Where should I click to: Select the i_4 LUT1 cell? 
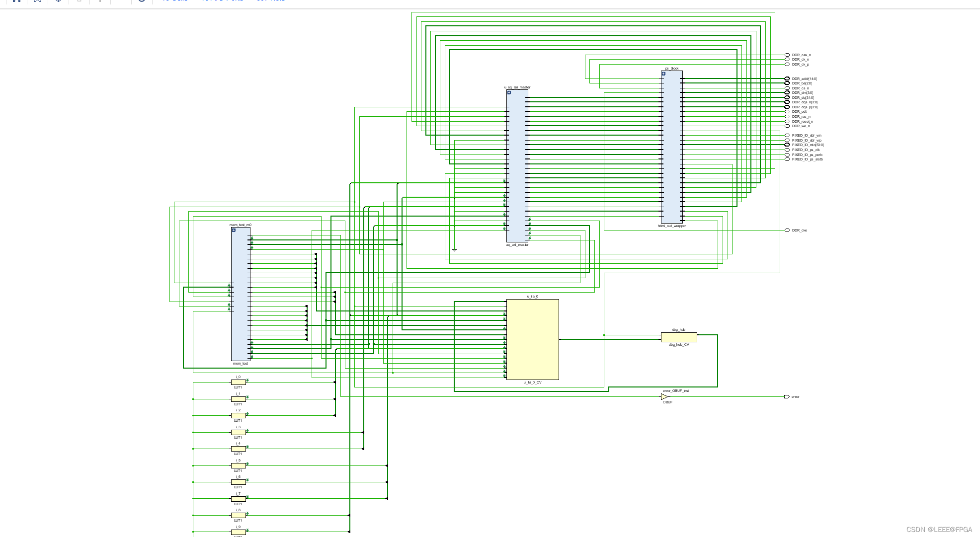click(238, 449)
